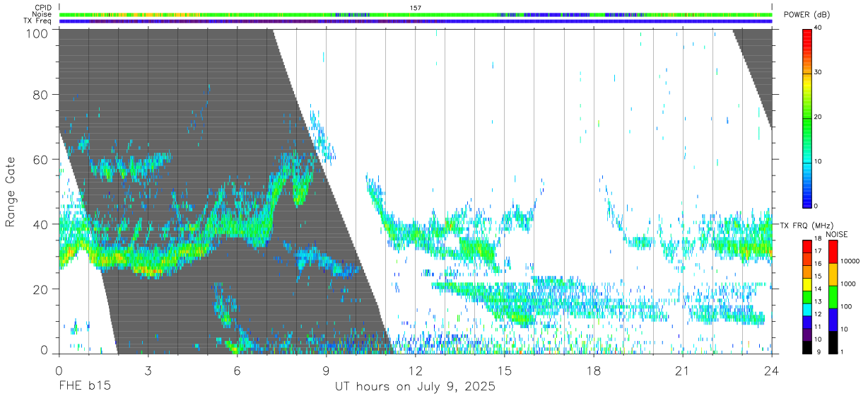Click the x-axis hour label 21

(x=683, y=371)
